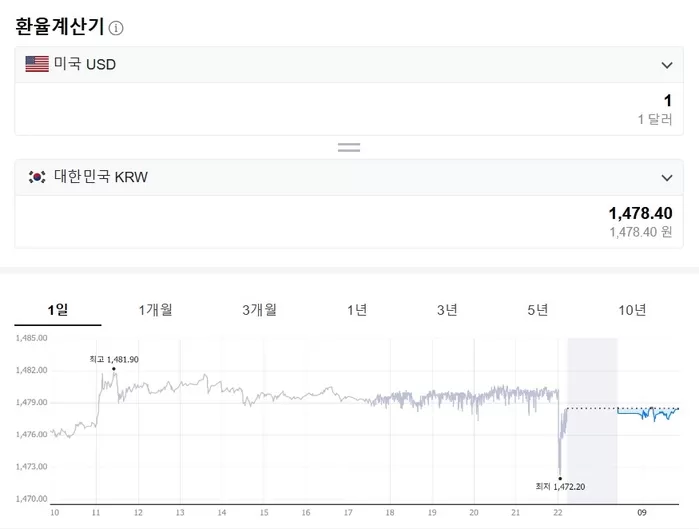Switch to the 1개월 chart tab
Image resolution: width=699 pixels, height=529 pixels.
tap(155, 310)
